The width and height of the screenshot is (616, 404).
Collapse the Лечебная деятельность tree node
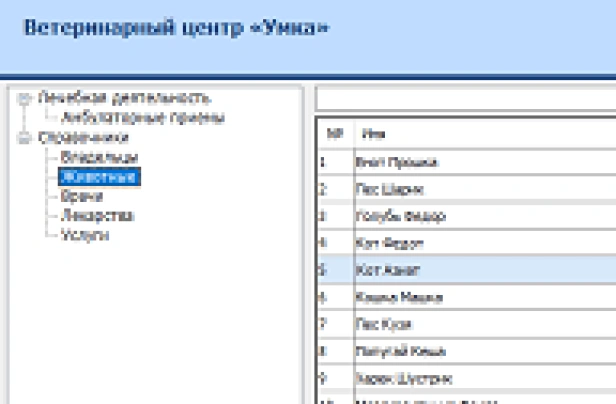click(x=24, y=98)
